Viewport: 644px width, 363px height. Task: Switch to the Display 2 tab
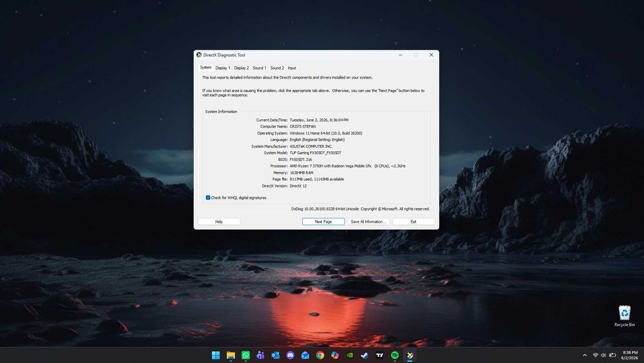coord(241,68)
